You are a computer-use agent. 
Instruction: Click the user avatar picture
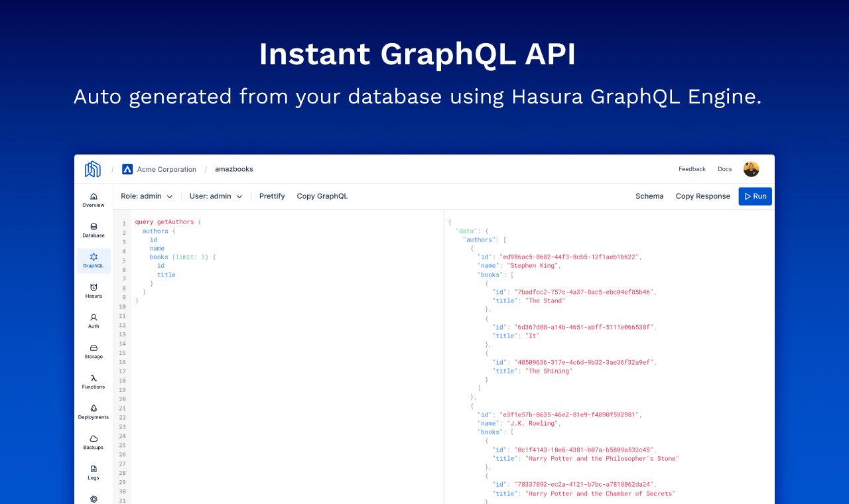pyautogui.click(x=751, y=169)
